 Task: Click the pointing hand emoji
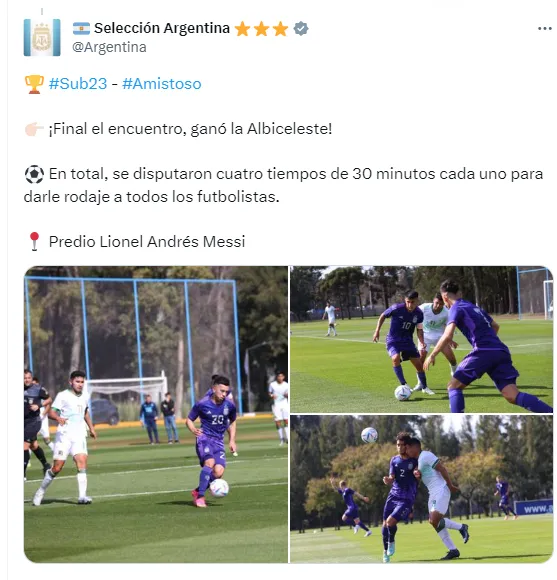[34, 129]
